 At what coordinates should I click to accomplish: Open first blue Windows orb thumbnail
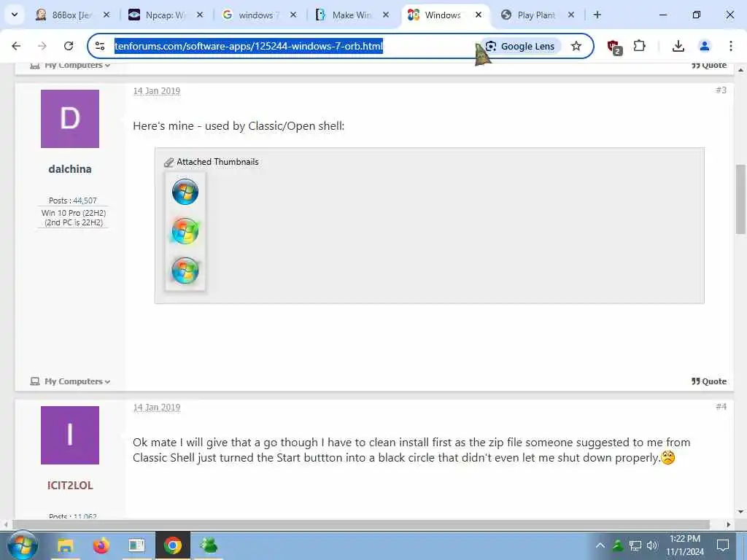(x=185, y=192)
